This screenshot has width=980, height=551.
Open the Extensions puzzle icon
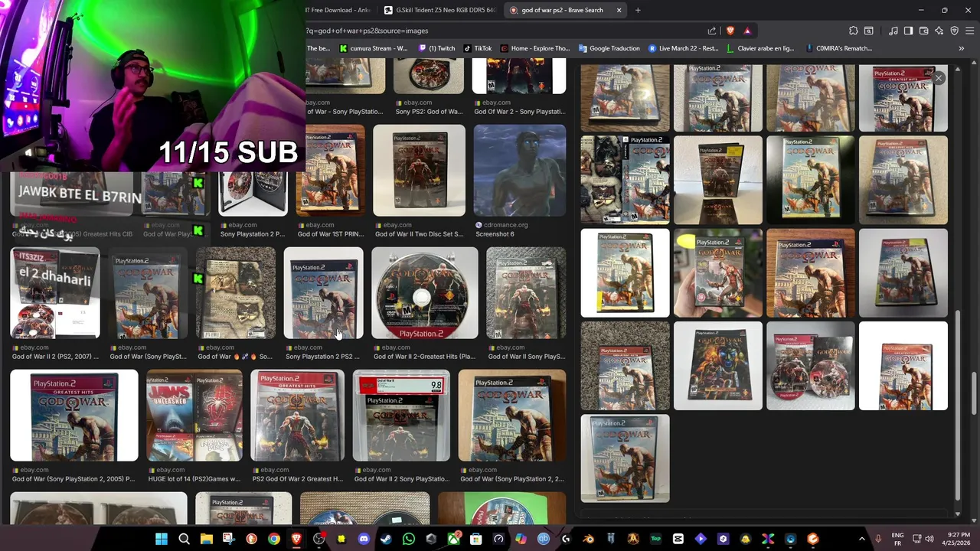pos(854,31)
